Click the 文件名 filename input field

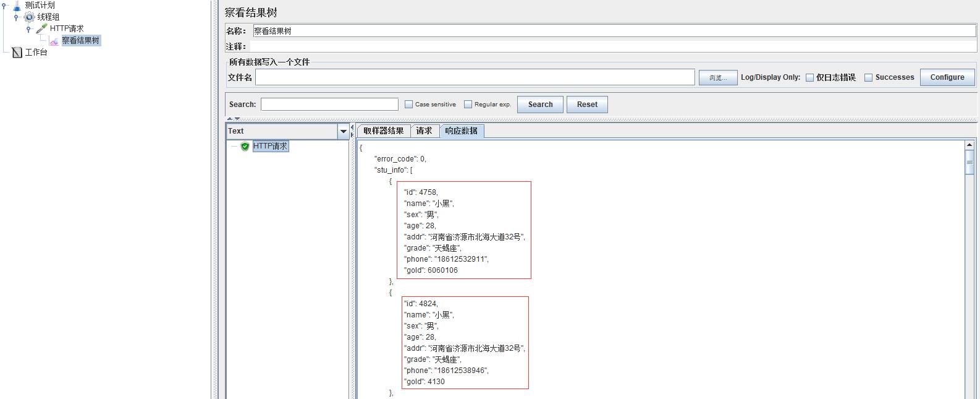tap(475, 77)
